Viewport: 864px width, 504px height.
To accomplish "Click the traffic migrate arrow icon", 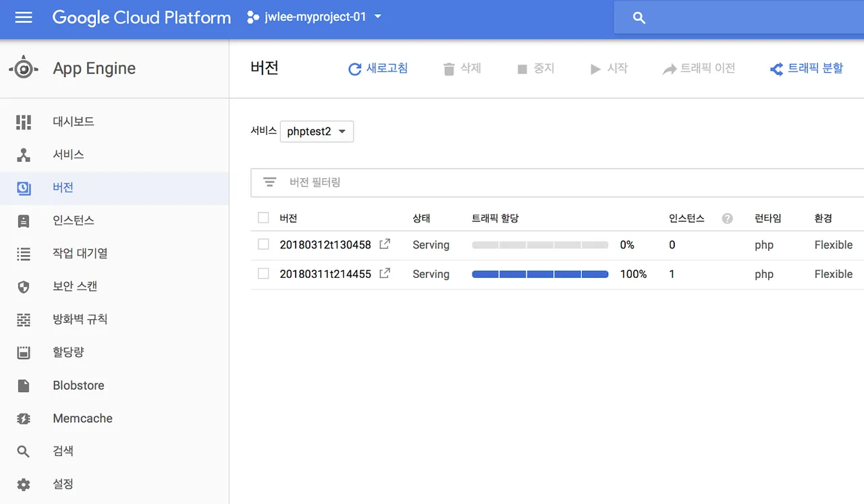I will pyautogui.click(x=670, y=69).
